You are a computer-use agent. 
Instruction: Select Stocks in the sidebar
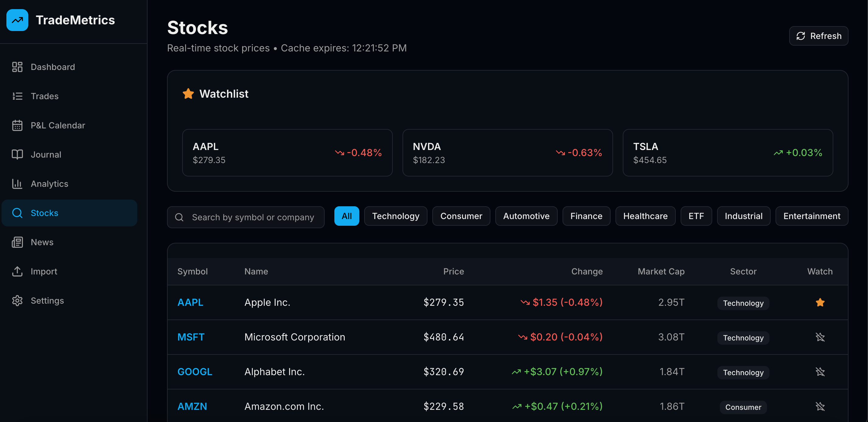(44, 213)
